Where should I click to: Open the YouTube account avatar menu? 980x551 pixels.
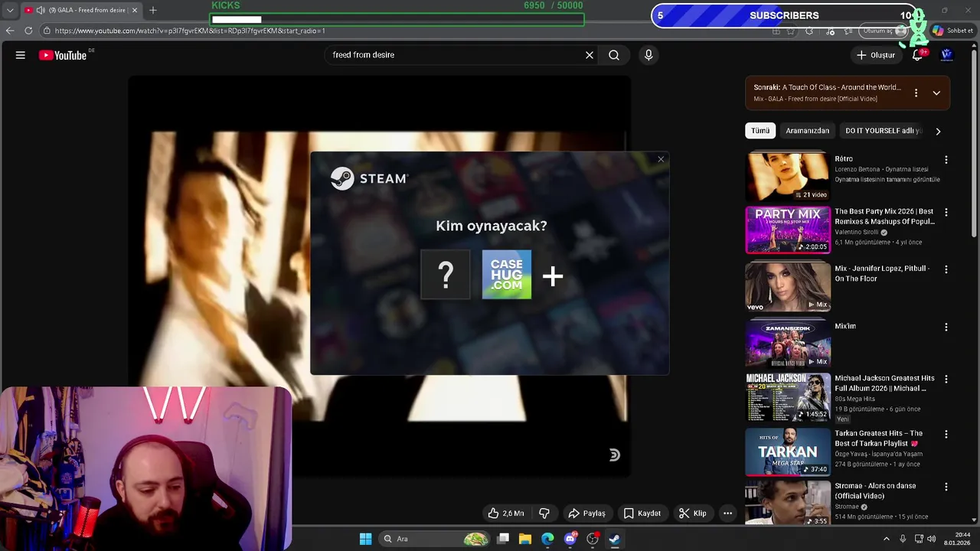(947, 55)
